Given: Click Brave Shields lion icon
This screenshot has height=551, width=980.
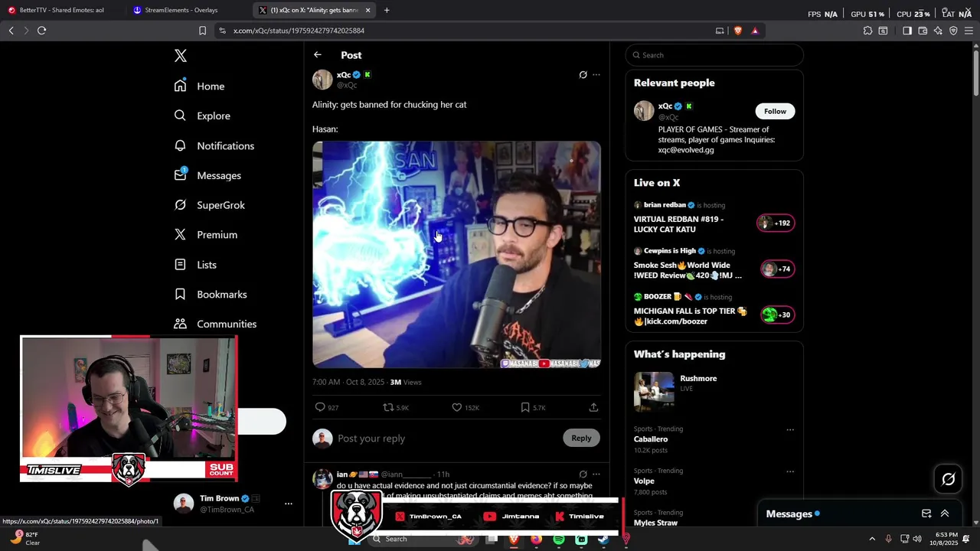Looking at the screenshot, I should 738,31.
